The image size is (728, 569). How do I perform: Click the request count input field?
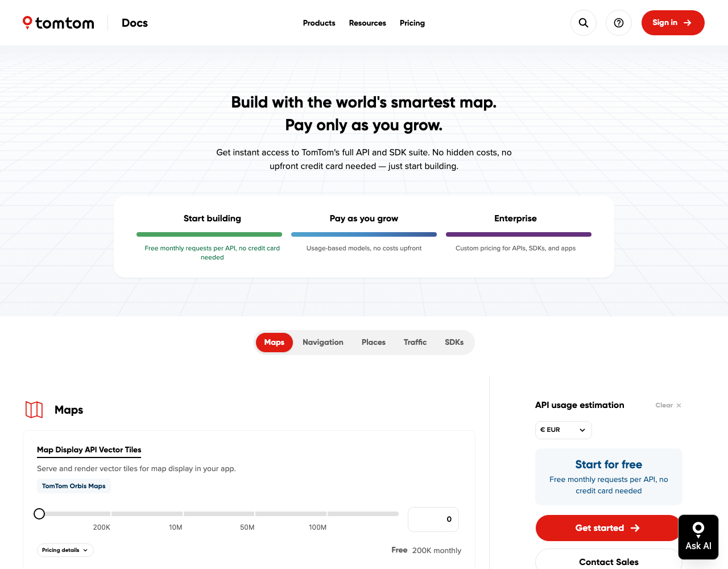tap(433, 519)
